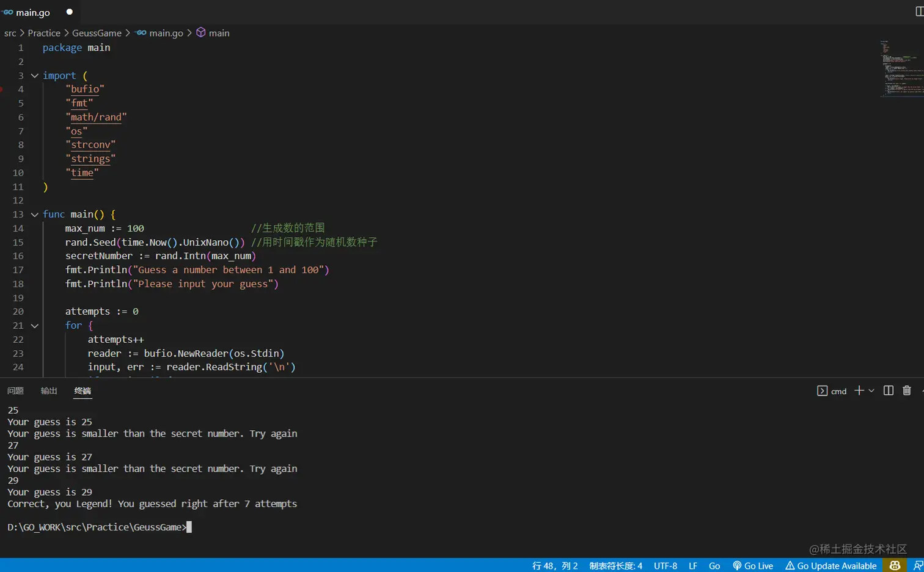Collapse the import block on line 3
924x572 pixels.
(35, 76)
